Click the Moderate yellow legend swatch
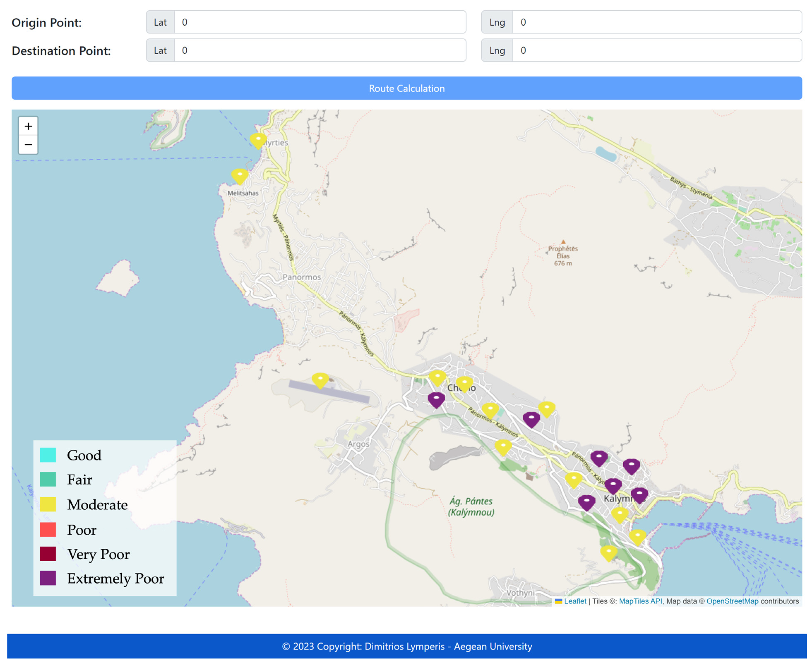The width and height of the screenshot is (812, 667). click(x=48, y=504)
